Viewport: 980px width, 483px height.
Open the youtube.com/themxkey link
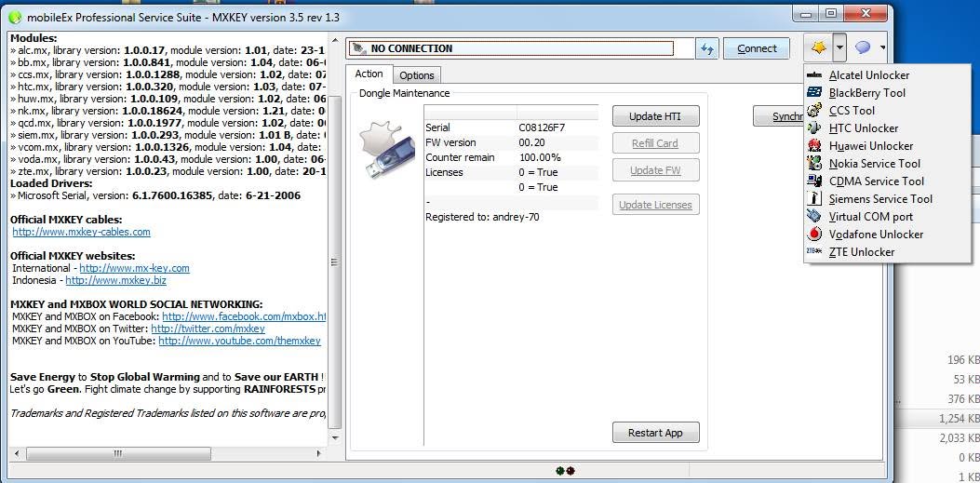pos(240,342)
